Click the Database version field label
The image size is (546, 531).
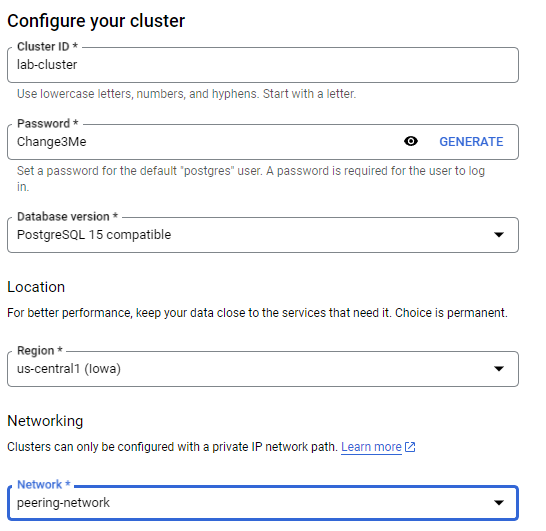68,216
